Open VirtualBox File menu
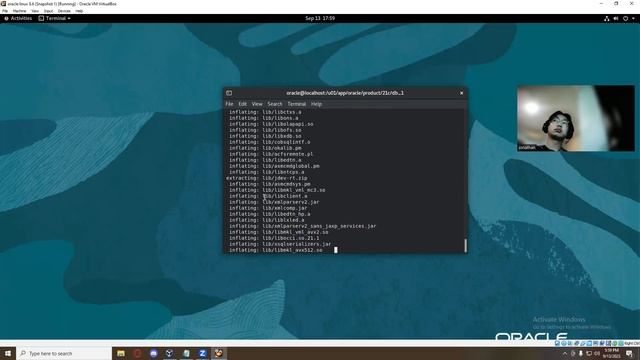This screenshot has height=360, width=640. 5,11
